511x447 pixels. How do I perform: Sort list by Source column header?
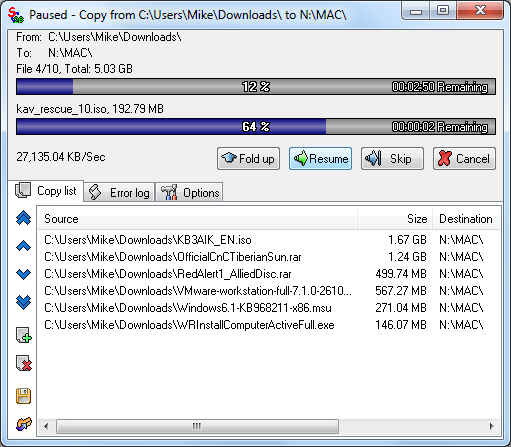(x=198, y=219)
